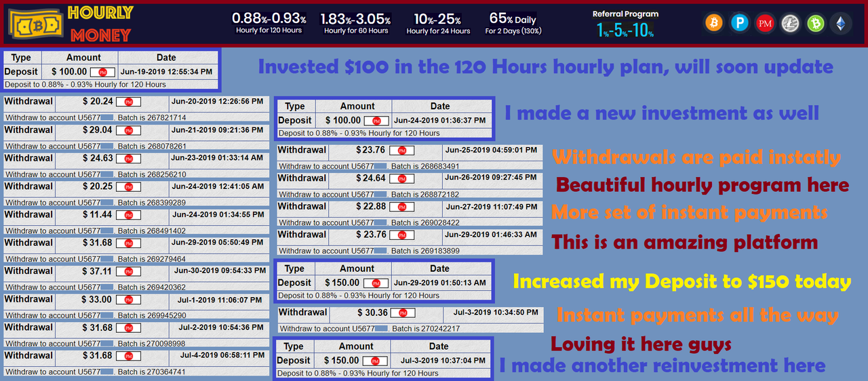This screenshot has height=381, width=868.
Task: Open the Referral Program 1%-5%-10% section
Action: [625, 24]
